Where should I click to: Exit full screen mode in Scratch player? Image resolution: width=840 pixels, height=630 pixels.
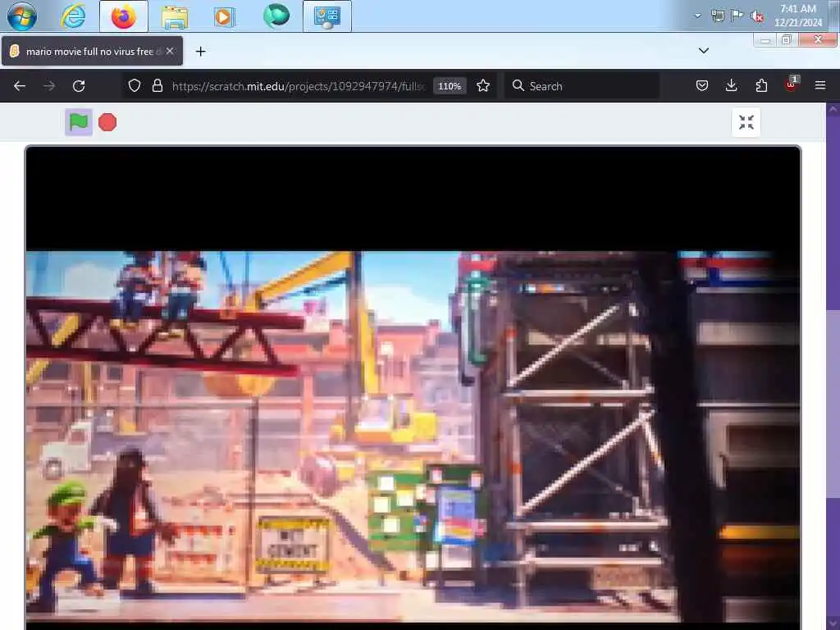click(746, 122)
